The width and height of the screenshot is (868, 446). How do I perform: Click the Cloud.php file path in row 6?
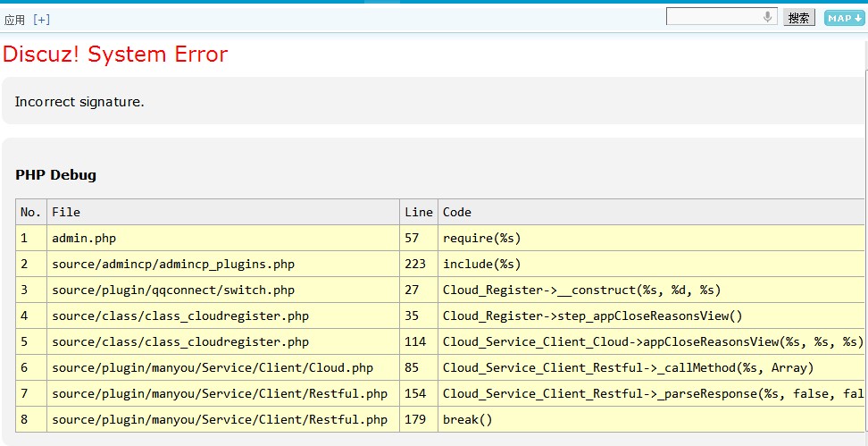coord(213,367)
